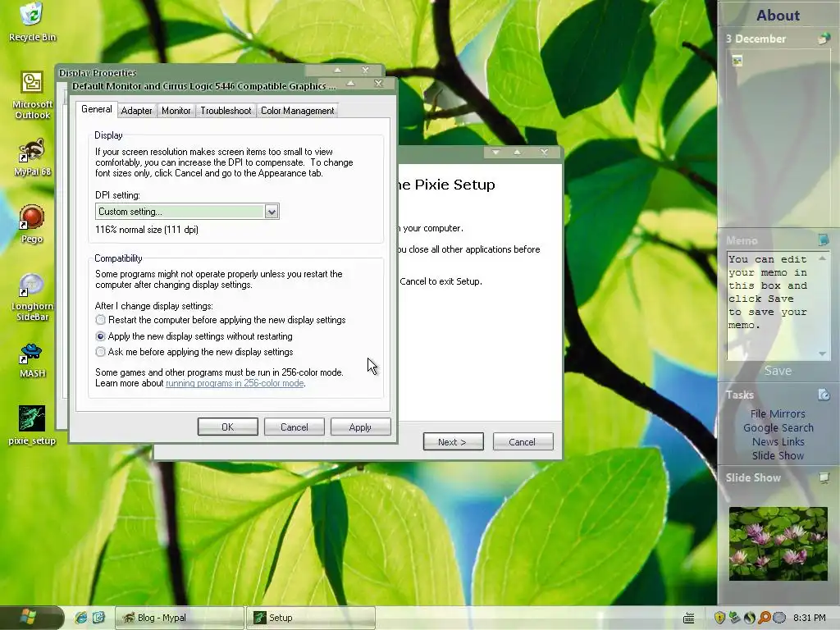
Task: Open 'running programs in 256-color mode' link
Action: click(235, 383)
